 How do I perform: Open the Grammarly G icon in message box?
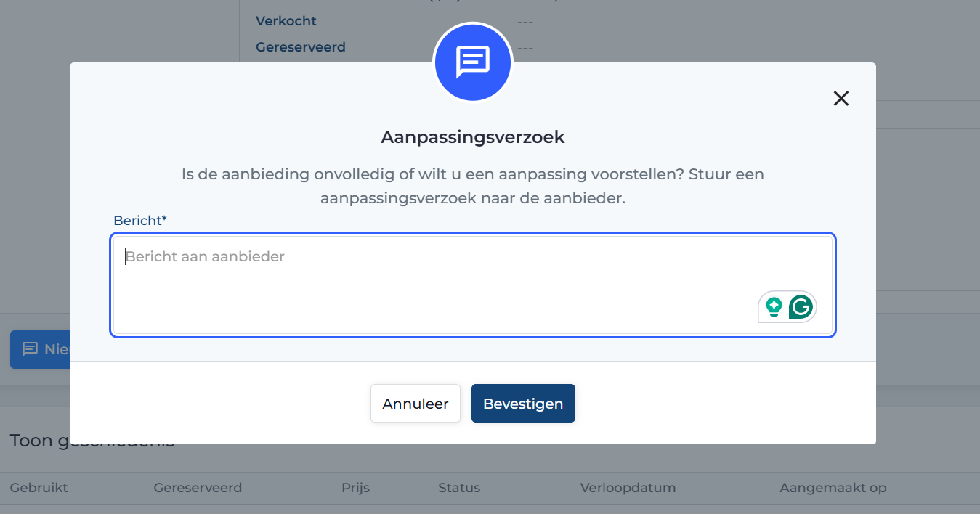[800, 307]
